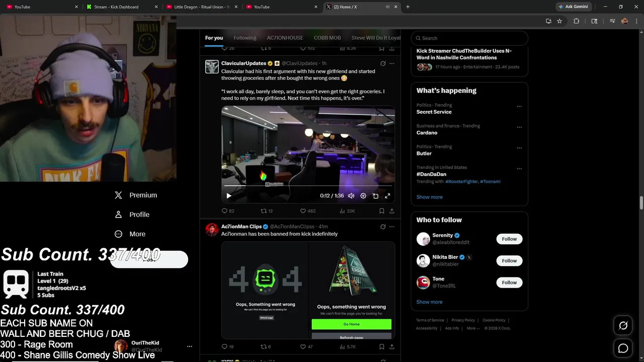Open Chrome media controls icon
Image resolution: width=644 pixels, height=362 pixels.
pyautogui.click(x=612, y=21)
